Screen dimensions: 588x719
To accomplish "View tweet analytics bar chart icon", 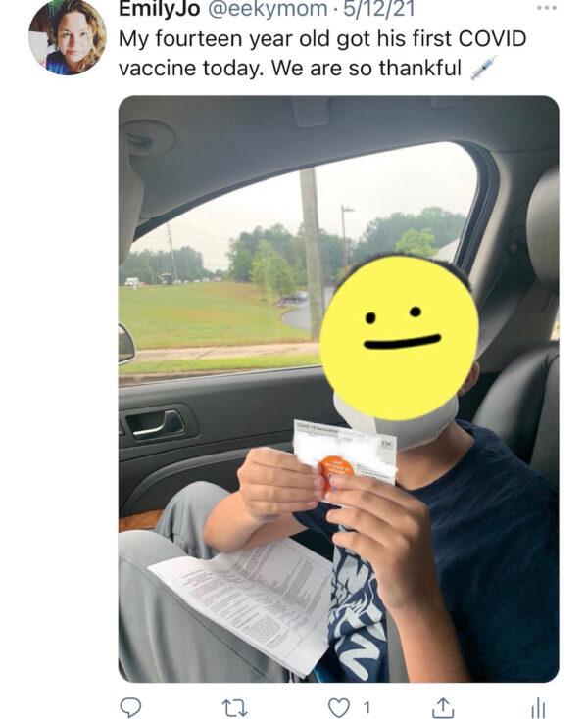I will (x=538, y=709).
